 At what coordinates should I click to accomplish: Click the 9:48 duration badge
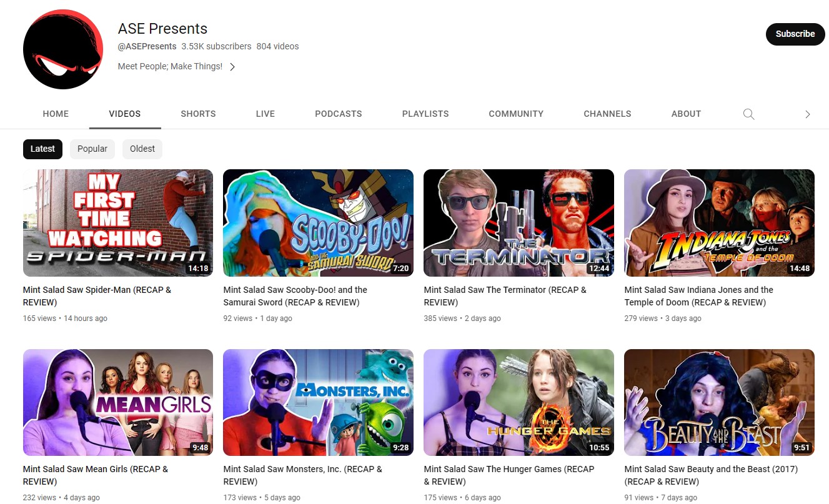200,448
